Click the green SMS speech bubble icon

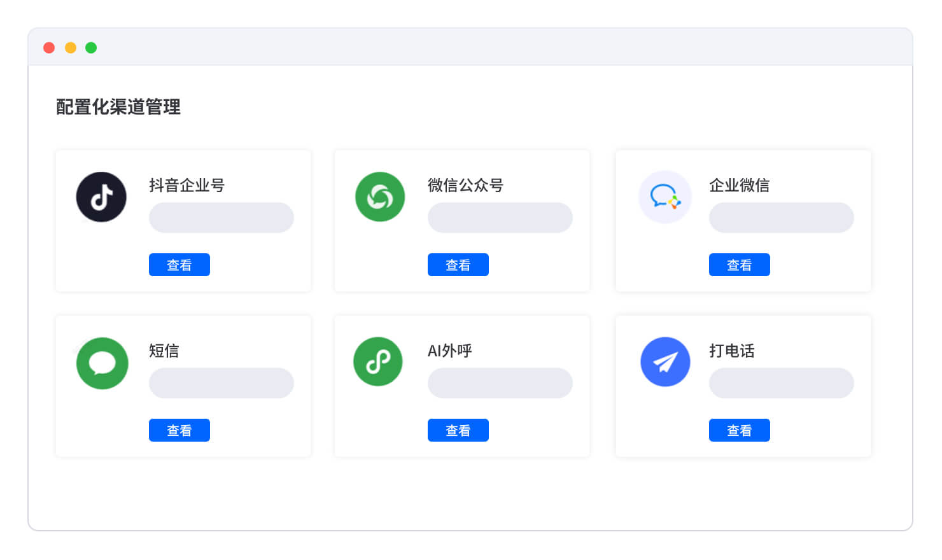(x=102, y=363)
